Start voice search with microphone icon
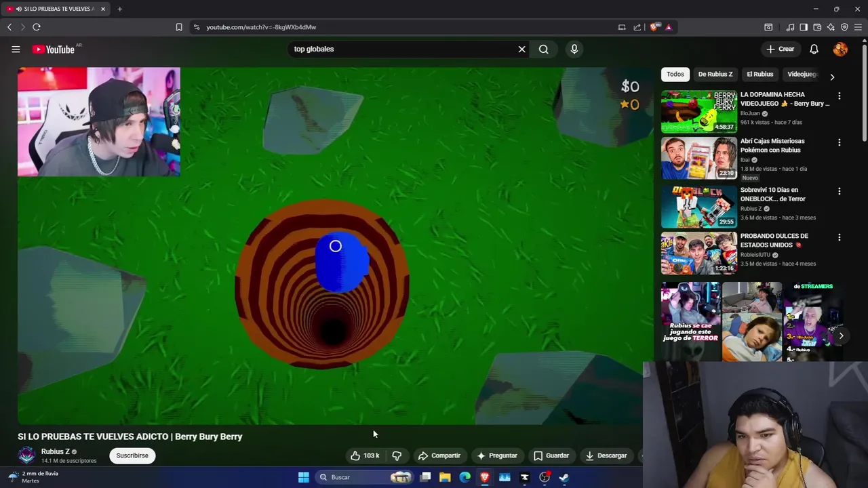Screen dimensions: 868x488 574,49
